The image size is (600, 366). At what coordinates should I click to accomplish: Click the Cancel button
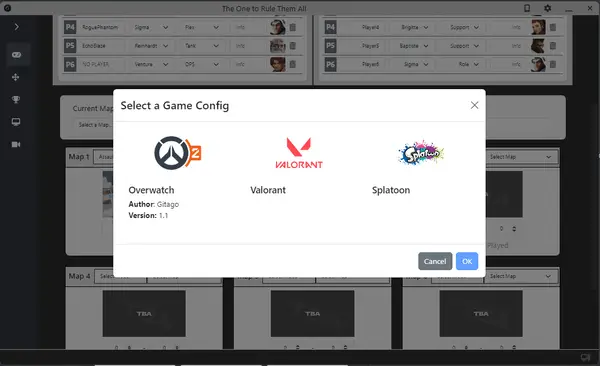click(435, 261)
